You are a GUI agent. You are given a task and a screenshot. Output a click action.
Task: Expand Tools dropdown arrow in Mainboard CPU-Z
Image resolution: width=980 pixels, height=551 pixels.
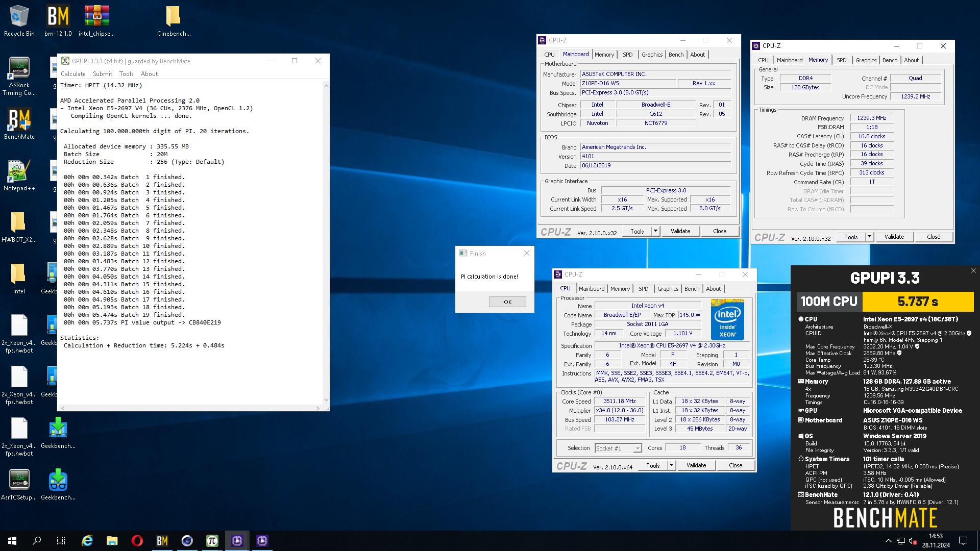click(x=656, y=231)
